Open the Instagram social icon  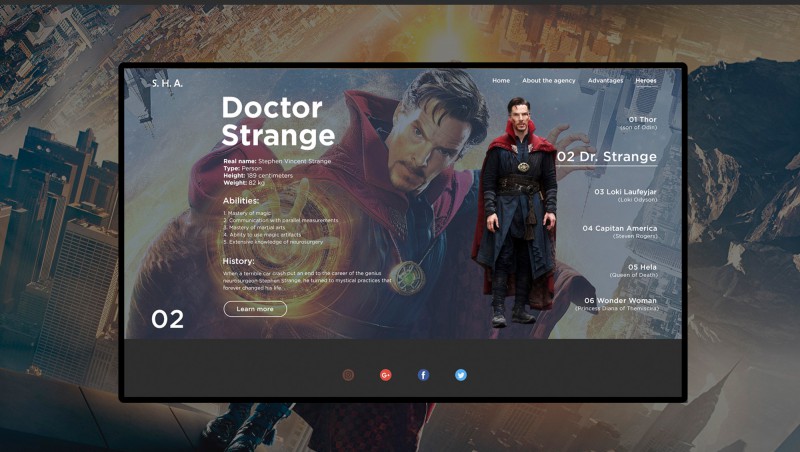pyautogui.click(x=348, y=375)
